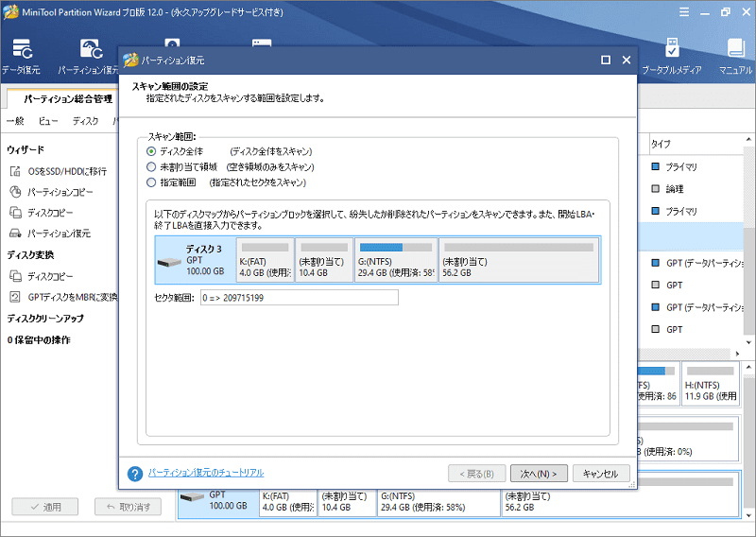Open the ビュー menu
The width and height of the screenshot is (756, 537).
coord(48,121)
